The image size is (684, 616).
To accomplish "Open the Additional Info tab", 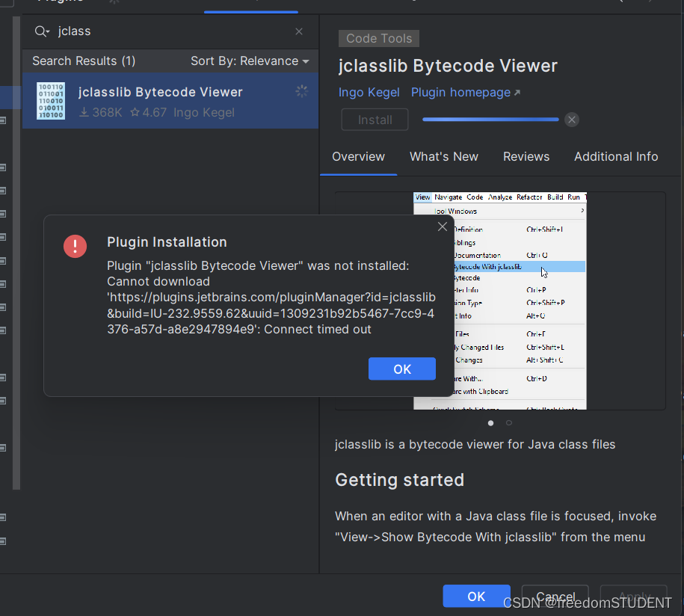I will click(x=616, y=157).
